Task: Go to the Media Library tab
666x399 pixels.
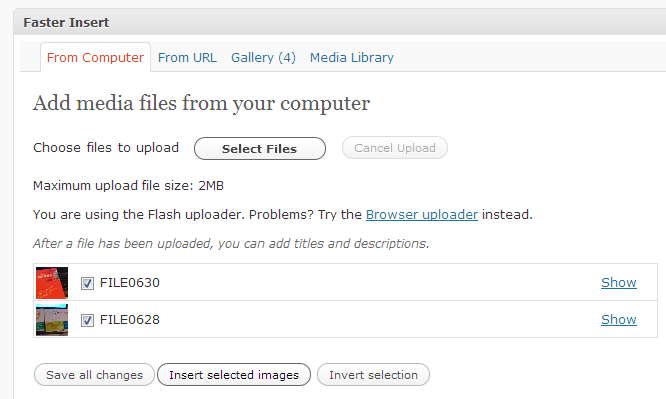Action: (x=352, y=57)
